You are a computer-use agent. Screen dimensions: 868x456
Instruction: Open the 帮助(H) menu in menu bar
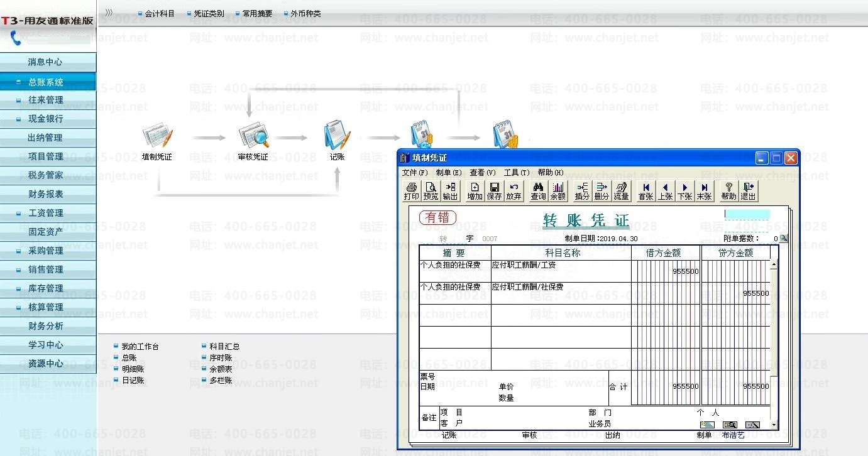551,173
